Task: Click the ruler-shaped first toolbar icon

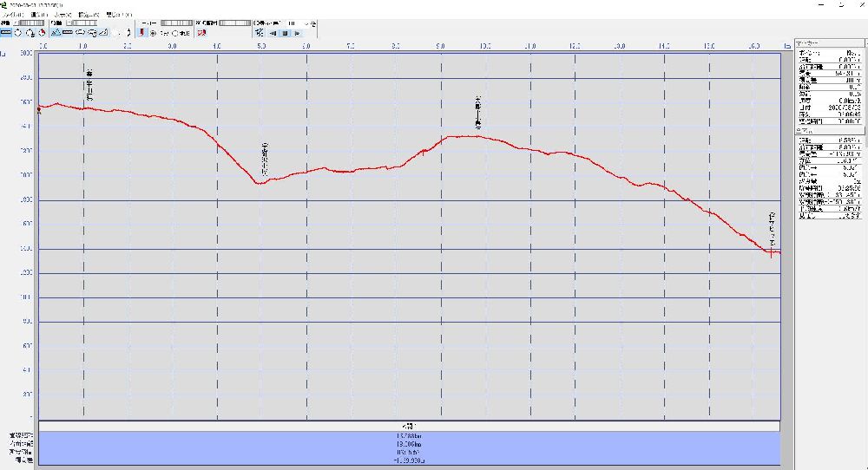Action: (x=5, y=33)
